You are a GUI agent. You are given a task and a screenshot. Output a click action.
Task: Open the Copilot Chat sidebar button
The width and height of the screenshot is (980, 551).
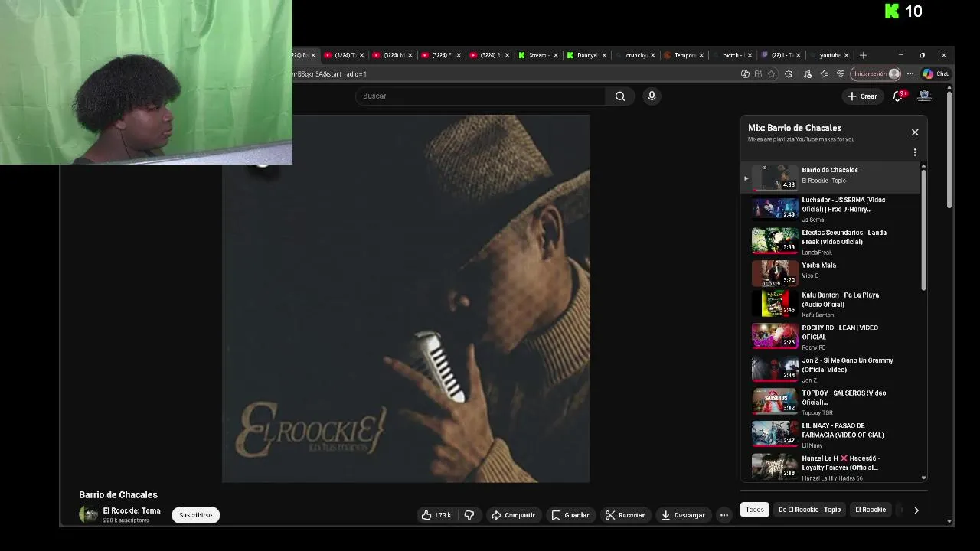pos(936,74)
